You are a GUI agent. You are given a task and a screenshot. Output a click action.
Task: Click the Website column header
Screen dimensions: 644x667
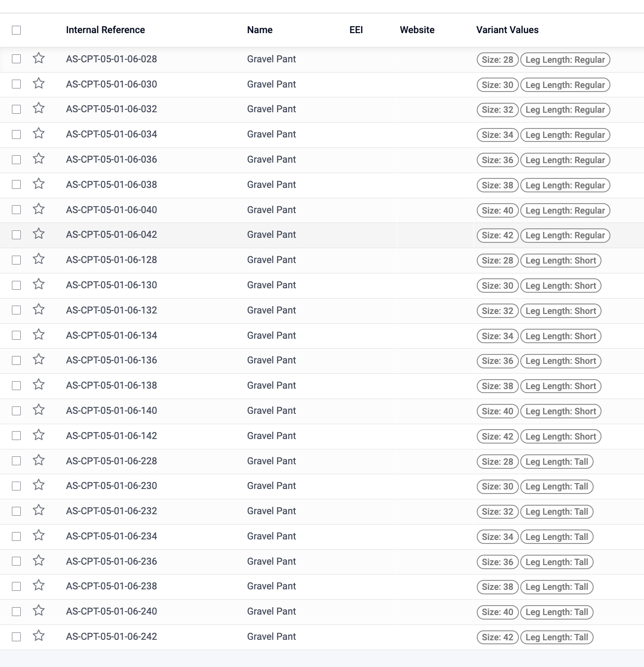[x=417, y=30]
